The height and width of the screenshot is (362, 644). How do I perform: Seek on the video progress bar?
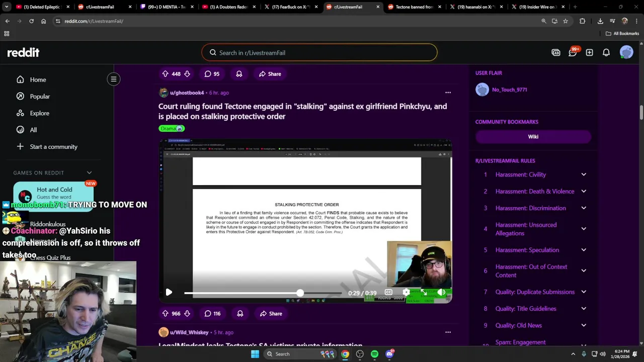(x=263, y=293)
